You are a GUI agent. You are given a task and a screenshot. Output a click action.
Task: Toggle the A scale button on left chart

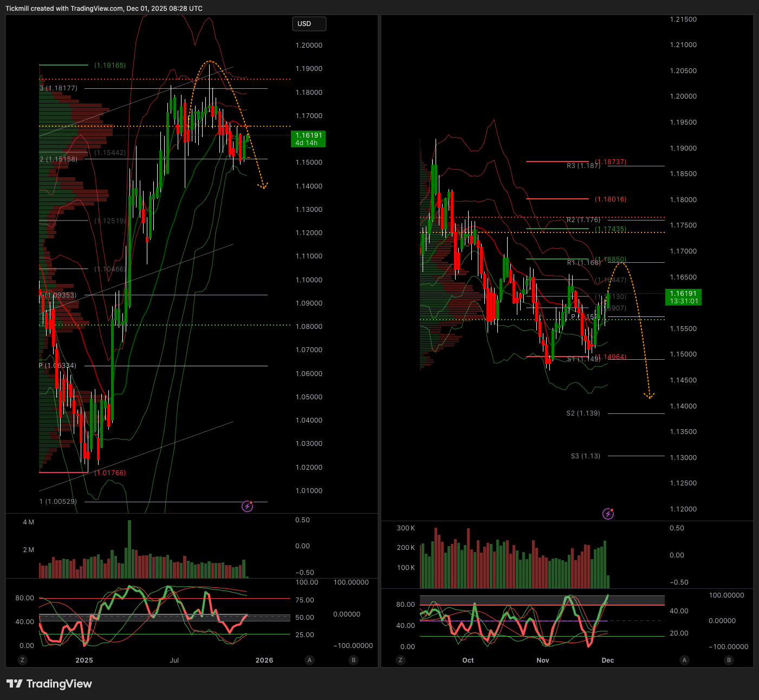309,660
